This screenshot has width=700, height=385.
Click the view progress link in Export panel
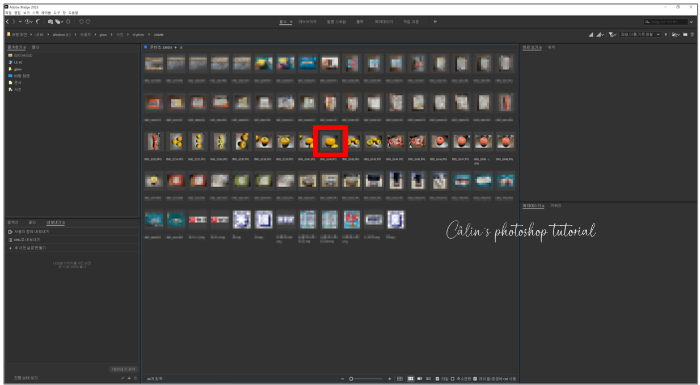[x=26, y=378]
